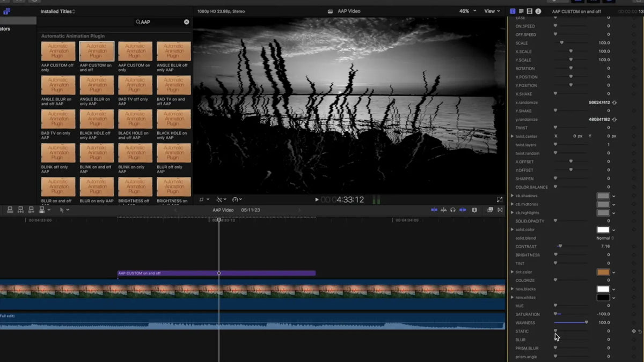Screen dimensions: 644x362
Task: Click the tint.color orange swatch
Action: [603, 272]
